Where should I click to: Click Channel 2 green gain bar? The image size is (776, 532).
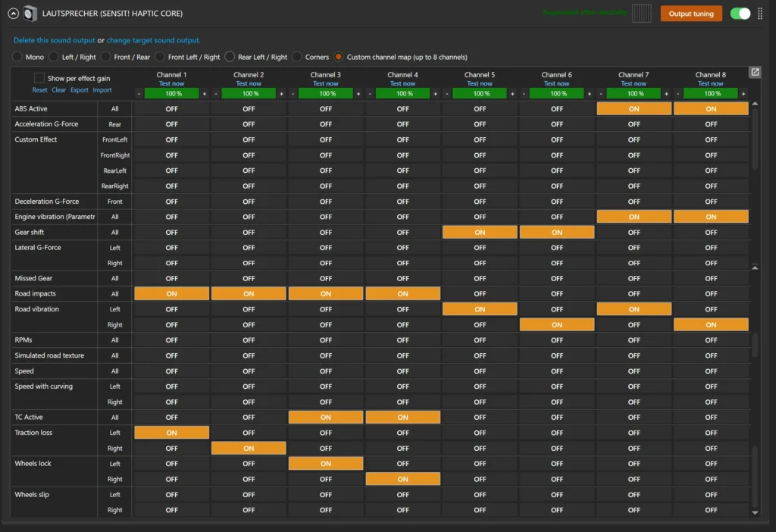coord(249,93)
